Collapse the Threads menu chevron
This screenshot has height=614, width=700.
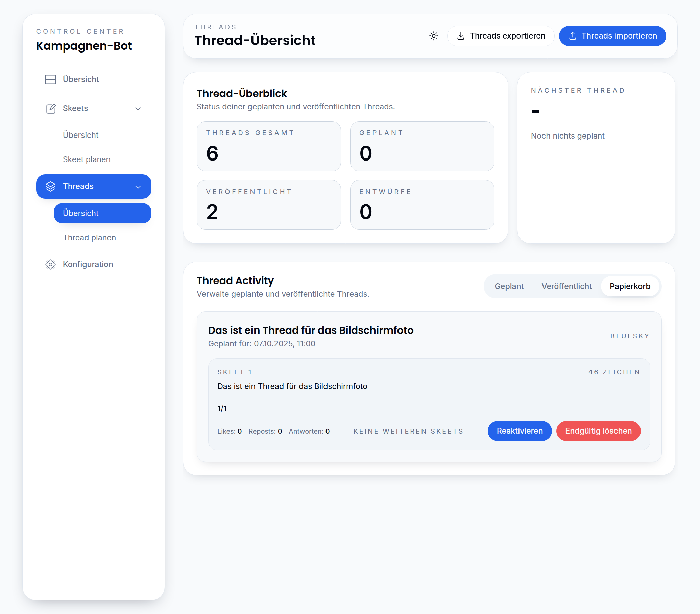point(138,187)
